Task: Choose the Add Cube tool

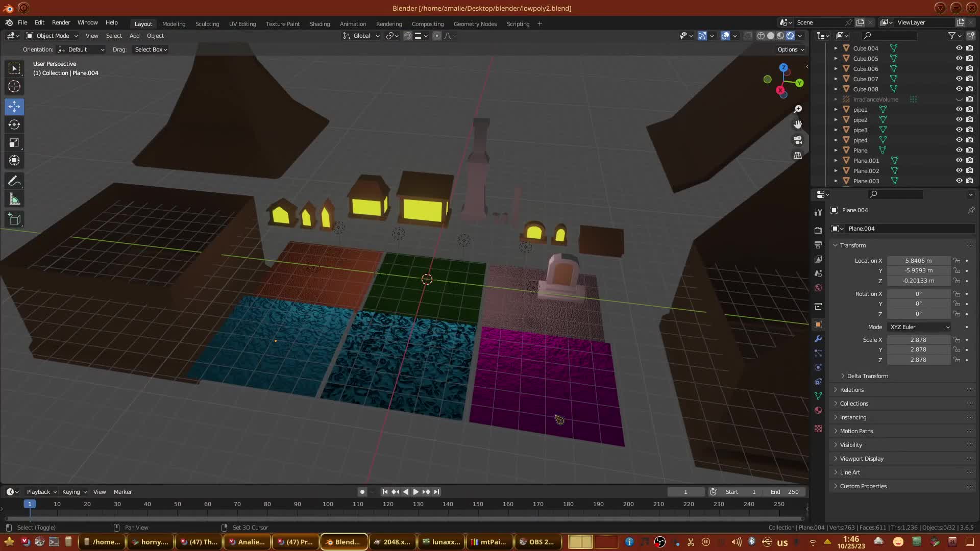Action: tap(14, 219)
